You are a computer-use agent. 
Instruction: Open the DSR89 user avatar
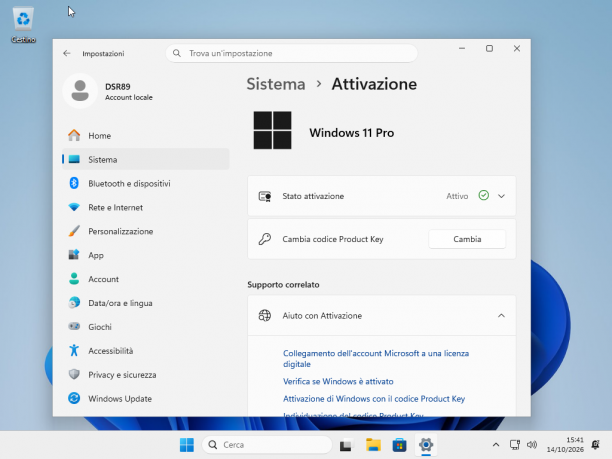click(x=80, y=91)
